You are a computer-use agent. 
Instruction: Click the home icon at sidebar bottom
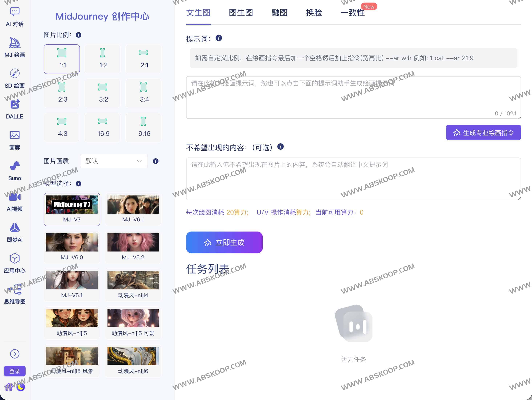click(9, 387)
